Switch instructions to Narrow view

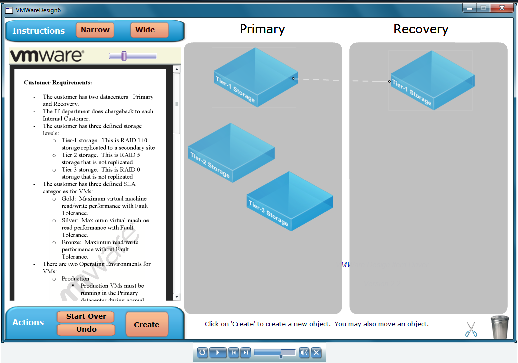pyautogui.click(x=95, y=30)
